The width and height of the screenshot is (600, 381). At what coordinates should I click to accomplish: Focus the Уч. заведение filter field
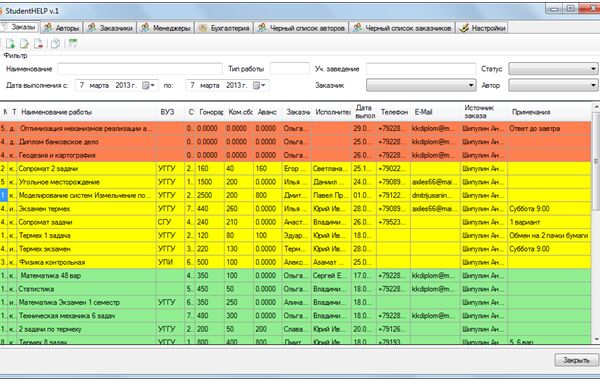[421, 69]
